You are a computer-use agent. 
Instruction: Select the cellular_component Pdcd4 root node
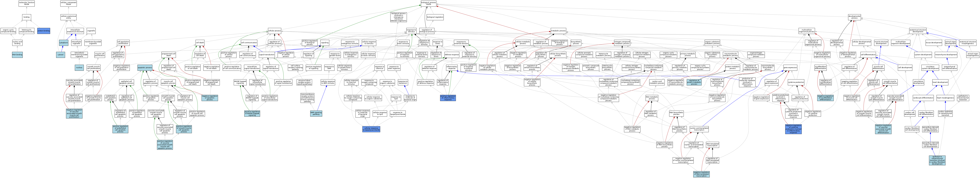(69, 3)
